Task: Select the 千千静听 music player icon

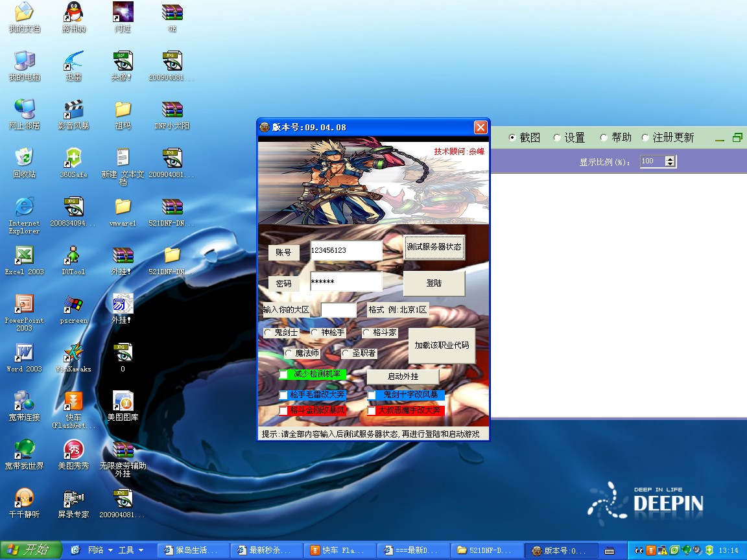Action: pos(24,503)
